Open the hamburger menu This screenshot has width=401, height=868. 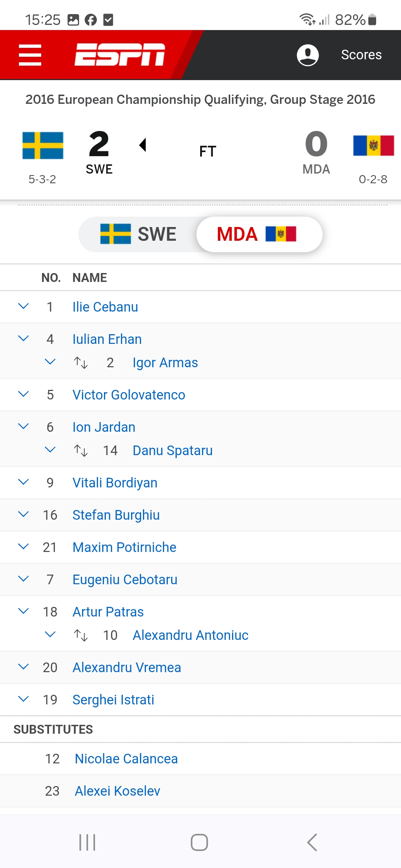click(x=30, y=55)
